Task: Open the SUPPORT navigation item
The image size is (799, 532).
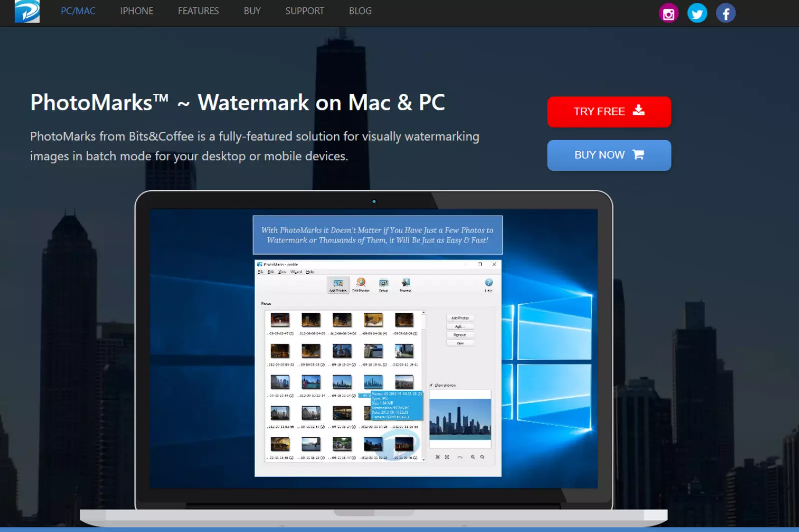Action: [x=305, y=11]
